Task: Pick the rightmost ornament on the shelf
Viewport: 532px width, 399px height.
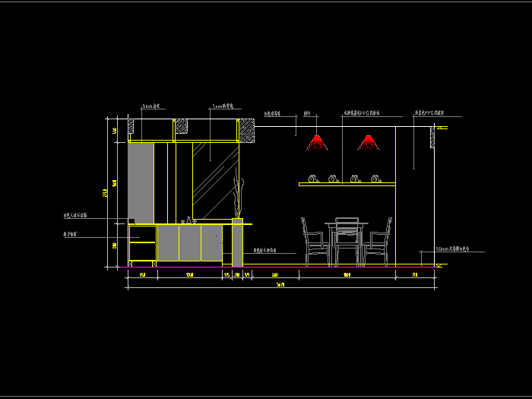Action: [x=375, y=179]
